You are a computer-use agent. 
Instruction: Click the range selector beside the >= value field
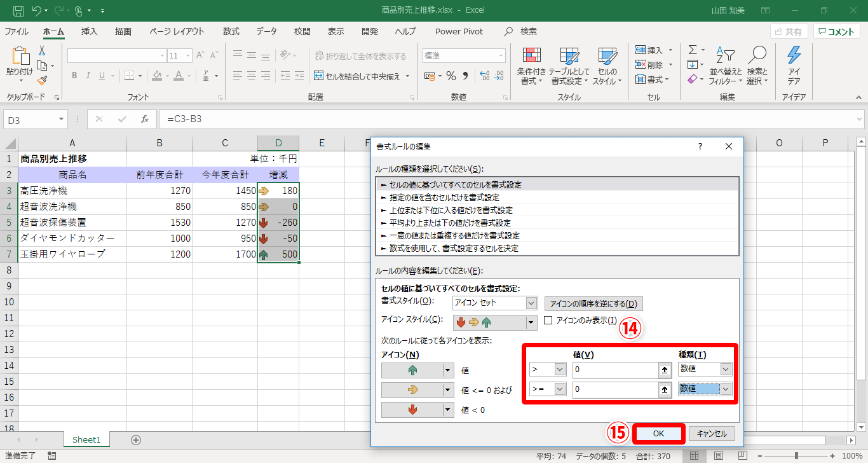pyautogui.click(x=665, y=390)
